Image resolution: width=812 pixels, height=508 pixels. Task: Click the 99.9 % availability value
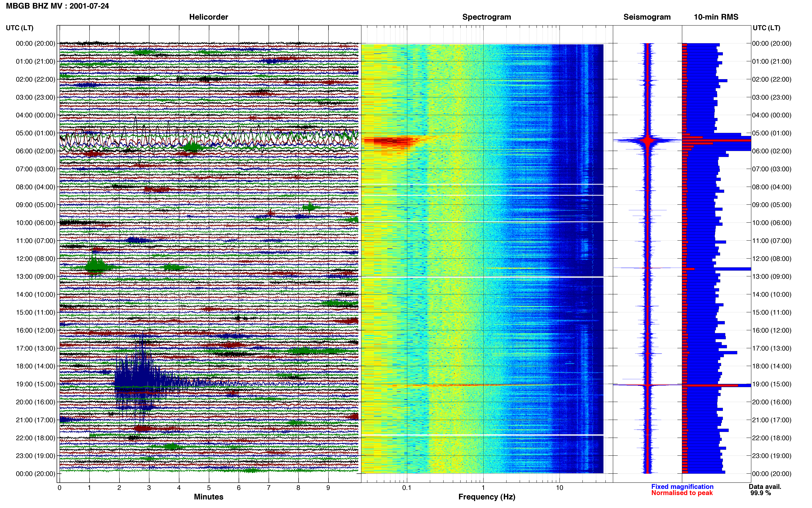pos(761,493)
